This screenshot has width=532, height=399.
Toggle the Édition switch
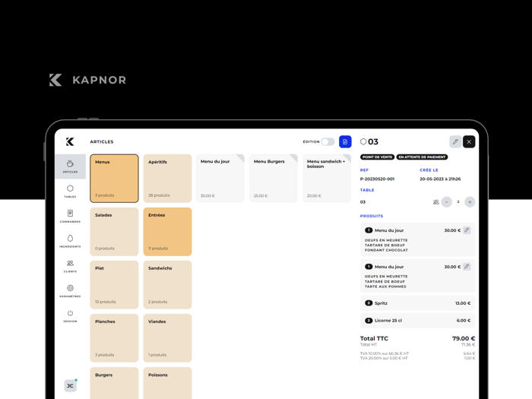[x=328, y=141]
